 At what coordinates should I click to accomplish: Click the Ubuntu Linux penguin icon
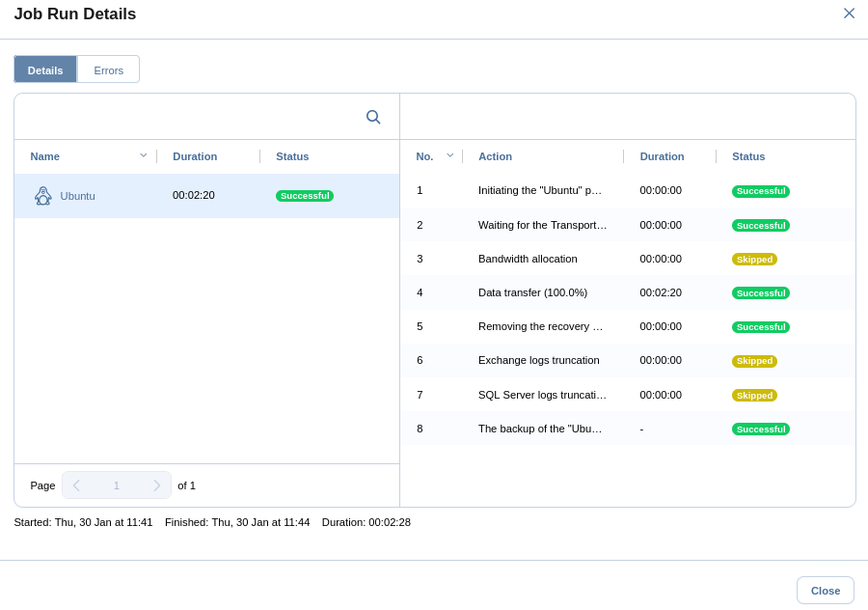click(43, 196)
